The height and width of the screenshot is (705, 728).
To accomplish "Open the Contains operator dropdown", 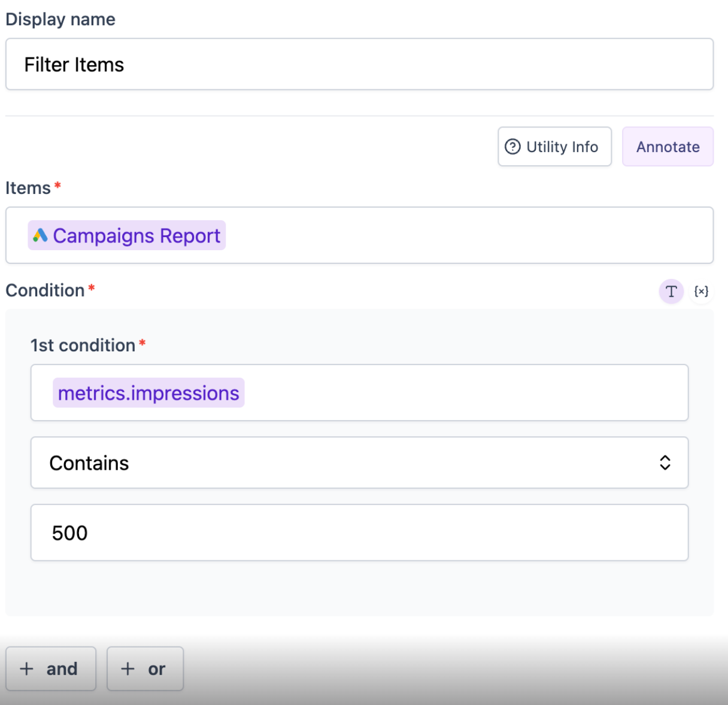I will (359, 463).
